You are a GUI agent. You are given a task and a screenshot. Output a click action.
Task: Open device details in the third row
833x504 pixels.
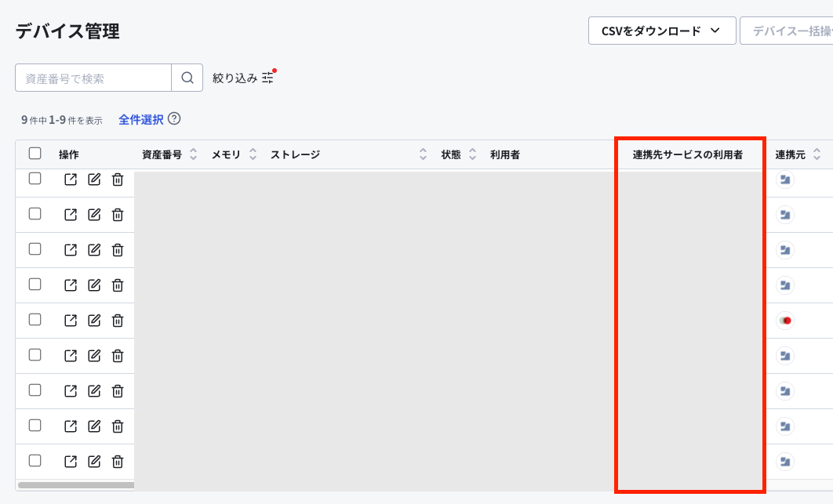[71, 249]
